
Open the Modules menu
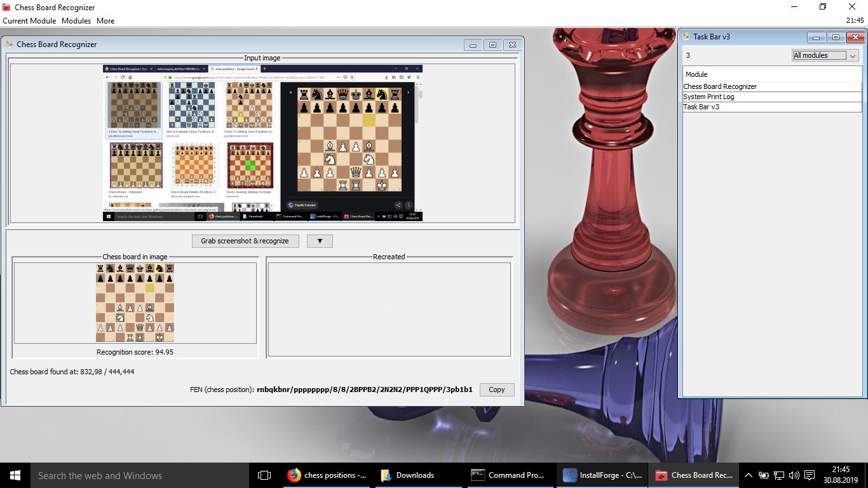(76, 21)
